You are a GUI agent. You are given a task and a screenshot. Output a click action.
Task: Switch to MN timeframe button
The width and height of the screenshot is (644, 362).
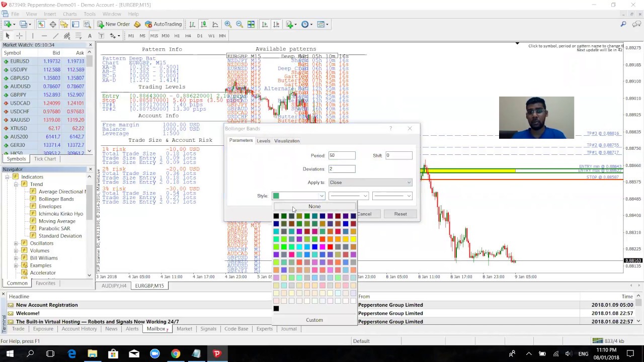[x=222, y=36]
